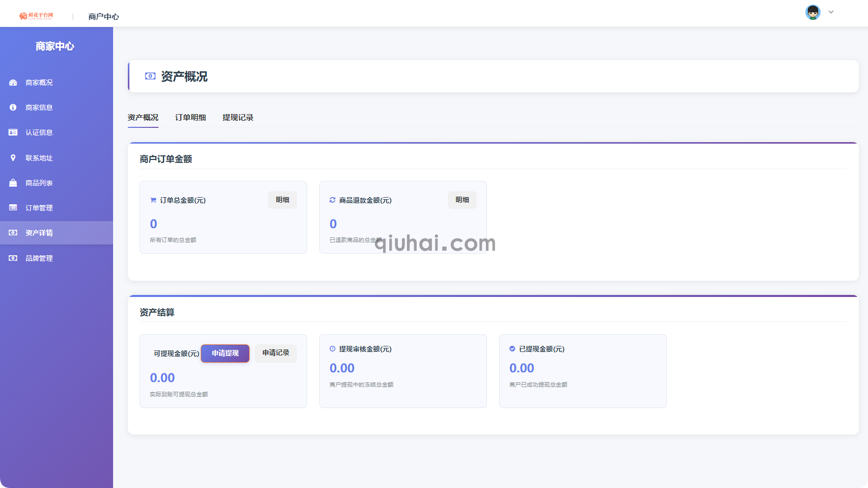Screen dimensions: 868x488
Task: Click the list icon beside 订单管理
Action: [13, 208]
